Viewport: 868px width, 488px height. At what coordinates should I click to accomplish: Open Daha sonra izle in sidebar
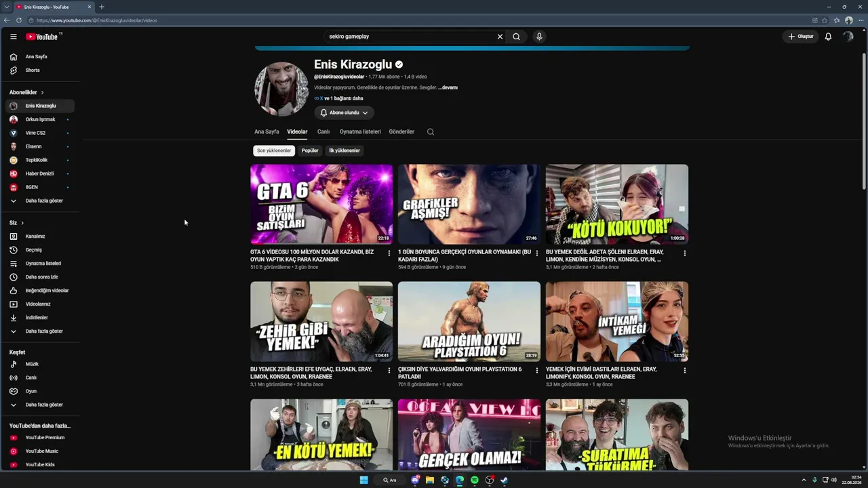[x=41, y=277]
